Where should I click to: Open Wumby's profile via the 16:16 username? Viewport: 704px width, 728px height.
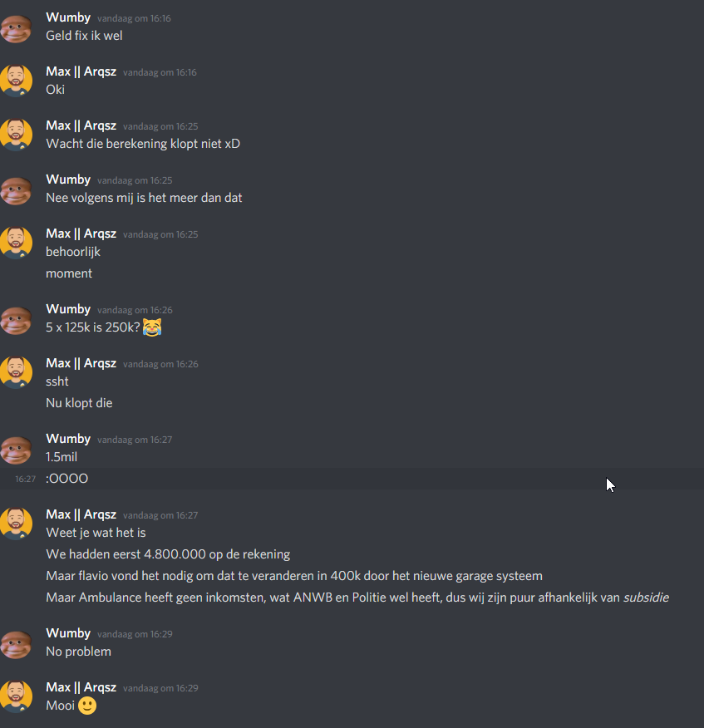[68, 17]
